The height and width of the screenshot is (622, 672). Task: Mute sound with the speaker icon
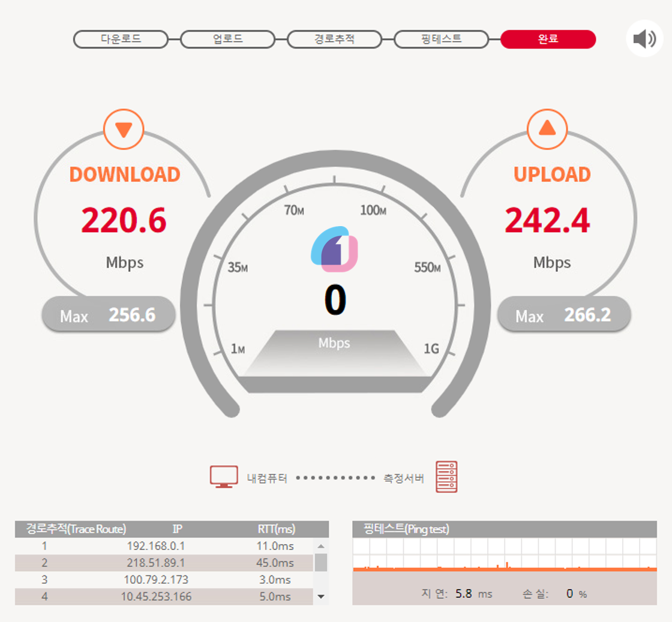click(644, 38)
